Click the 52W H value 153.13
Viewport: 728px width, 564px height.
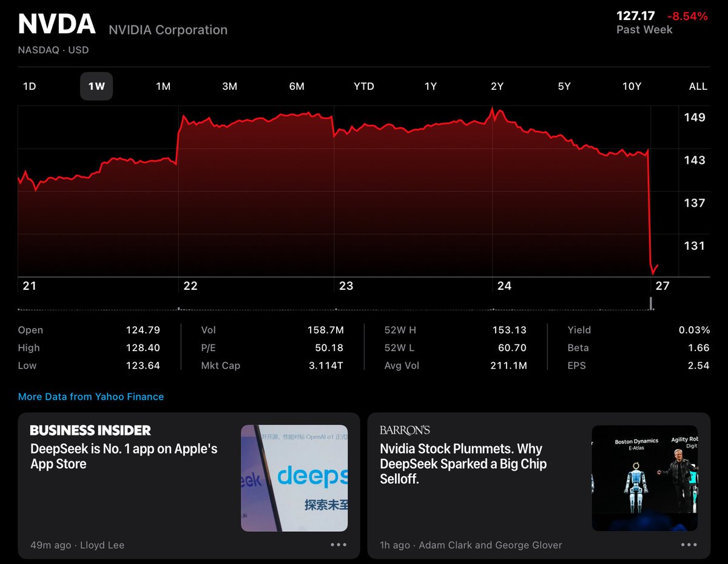point(510,330)
